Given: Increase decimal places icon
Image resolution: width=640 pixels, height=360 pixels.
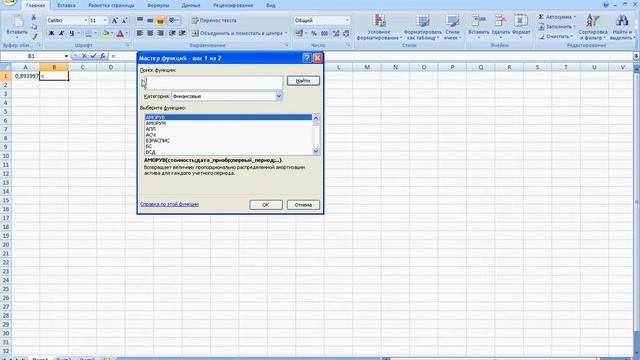Looking at the screenshot, I should (336, 33).
